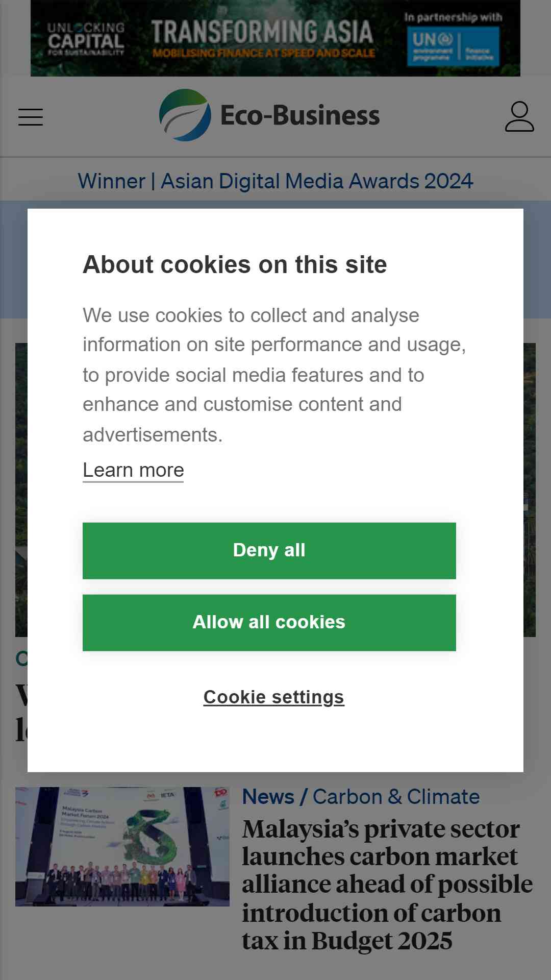Open the News category link
Image resolution: width=551 pixels, height=980 pixels.
coord(268,797)
